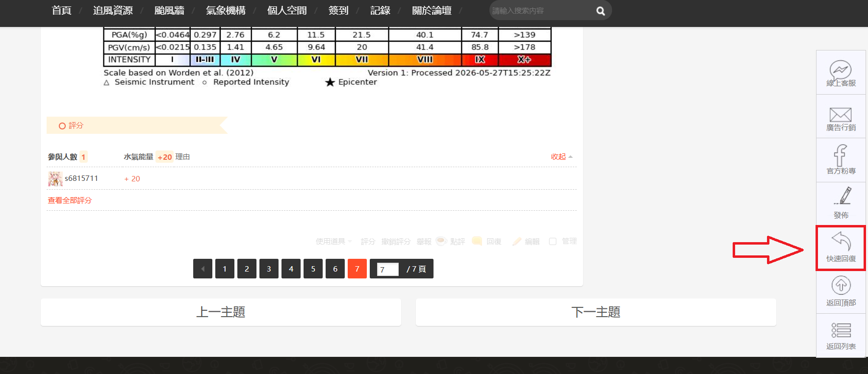Click the 舉報 report link
Screen dimensions: 868x374
tap(424, 241)
